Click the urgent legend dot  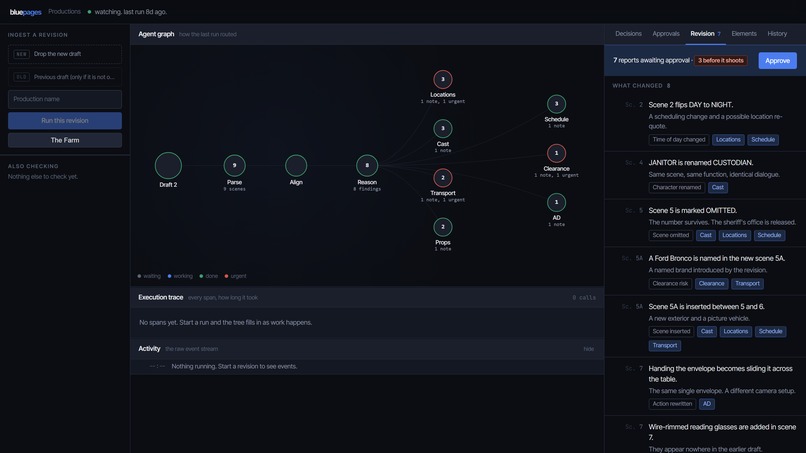point(226,276)
